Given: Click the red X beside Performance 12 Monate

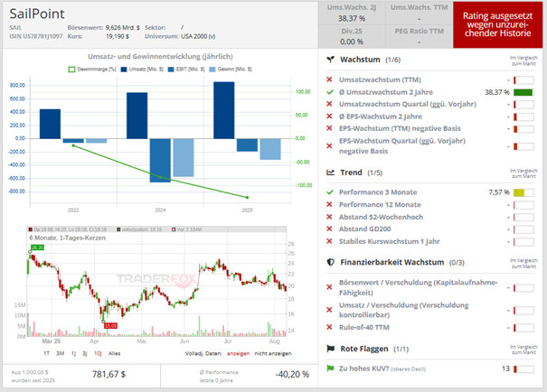Looking at the screenshot, I should coord(329,204).
